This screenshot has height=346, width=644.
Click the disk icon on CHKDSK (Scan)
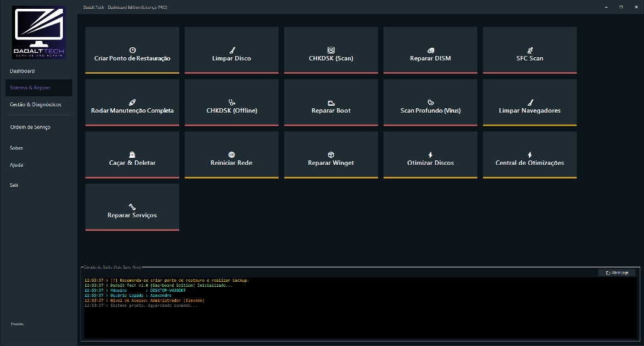[331, 50]
